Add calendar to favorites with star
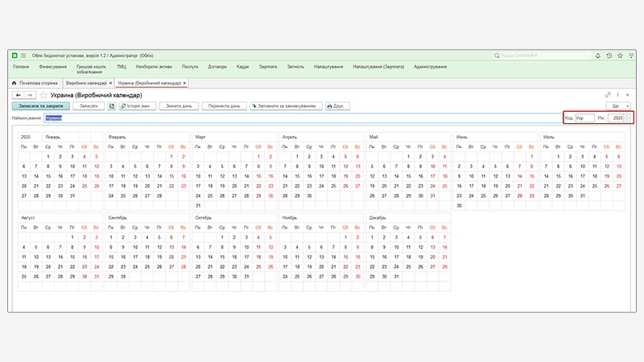Viewport: 644px width, 362px height. tap(43, 95)
